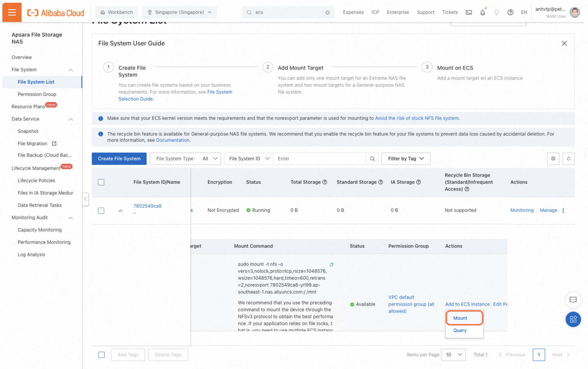
Task: Collapse the left sidebar panel
Action: point(86,199)
